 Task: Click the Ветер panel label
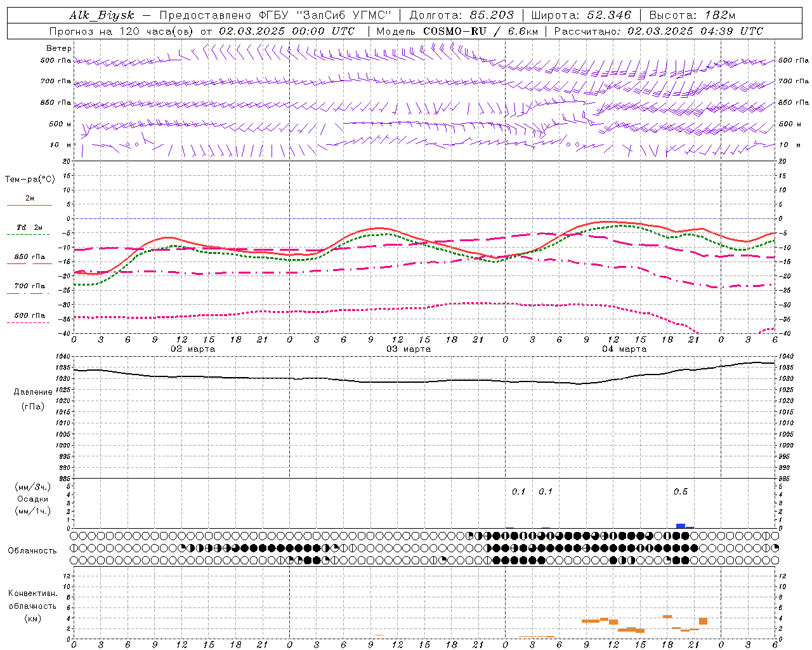coord(59,48)
